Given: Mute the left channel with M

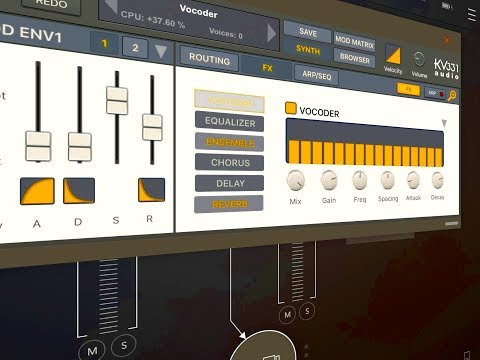Looking at the screenshot, I should 92,350.
